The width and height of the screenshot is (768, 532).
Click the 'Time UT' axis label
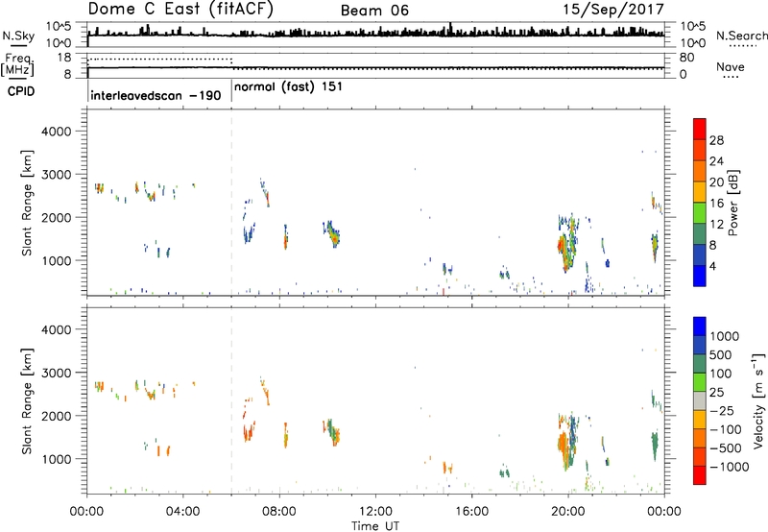(375, 526)
